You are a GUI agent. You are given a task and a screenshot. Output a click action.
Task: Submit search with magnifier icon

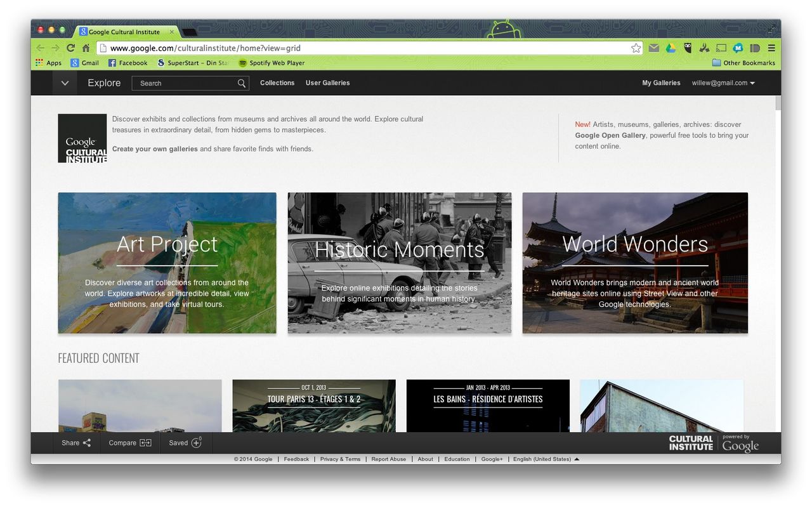(242, 83)
